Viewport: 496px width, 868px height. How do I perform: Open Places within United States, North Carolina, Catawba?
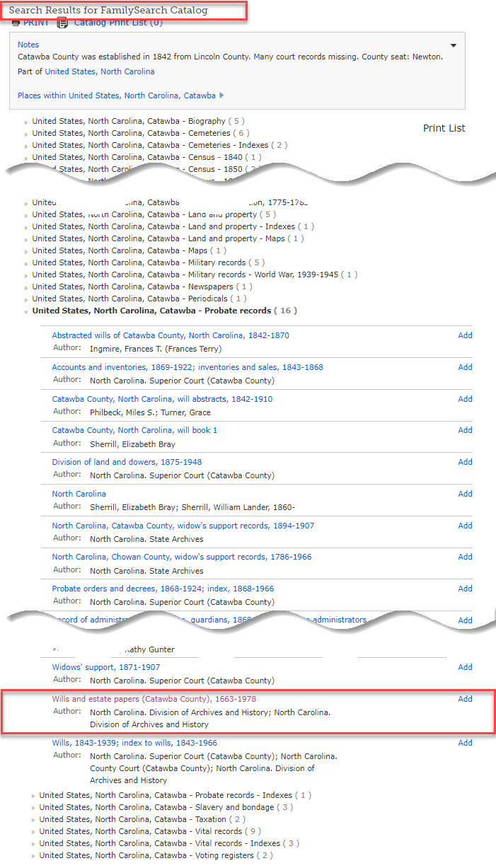click(117, 96)
